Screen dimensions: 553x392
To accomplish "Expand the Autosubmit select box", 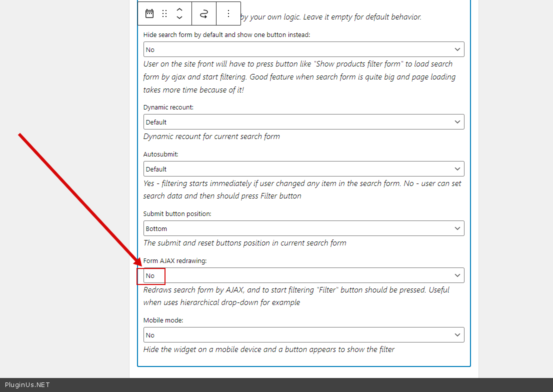I will coord(303,169).
